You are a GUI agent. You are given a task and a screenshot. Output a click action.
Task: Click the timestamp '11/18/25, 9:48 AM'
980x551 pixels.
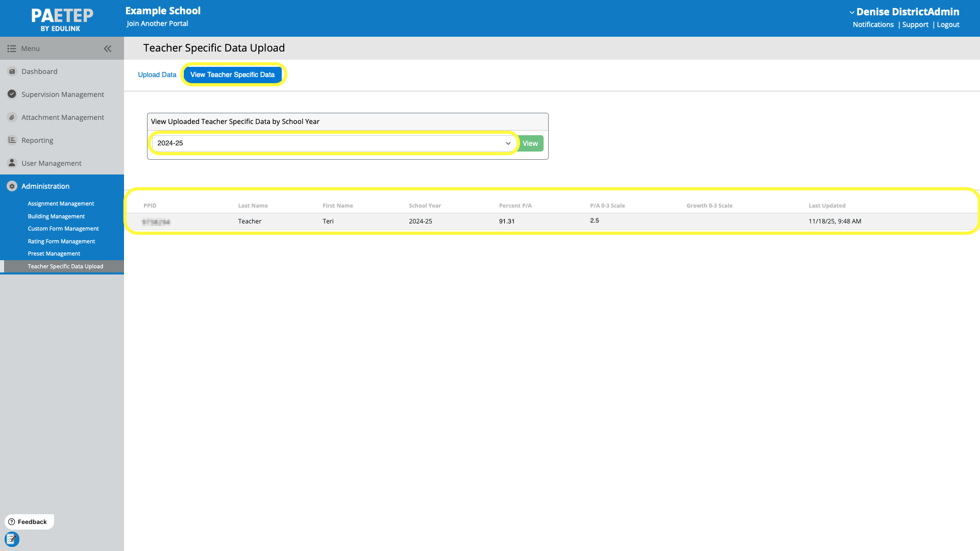tap(835, 221)
